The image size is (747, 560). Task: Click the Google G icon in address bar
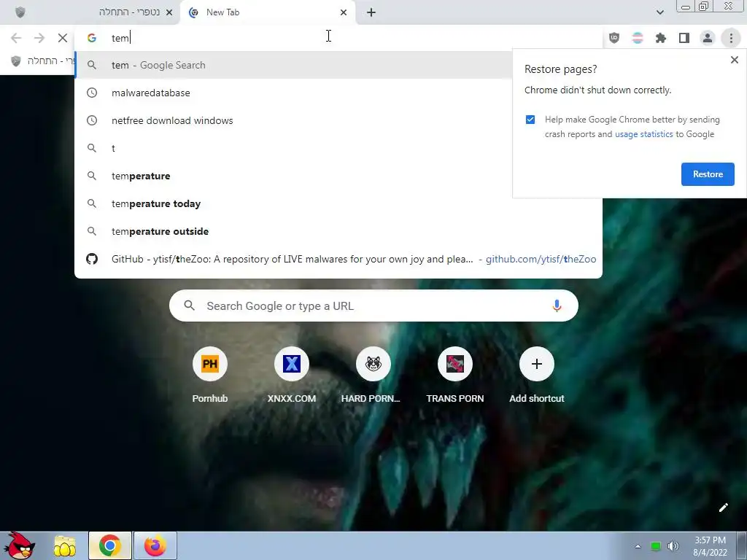92,38
